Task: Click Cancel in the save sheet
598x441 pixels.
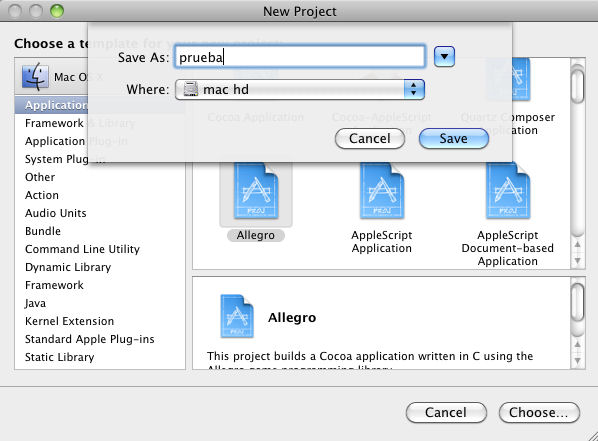Action: click(x=370, y=138)
